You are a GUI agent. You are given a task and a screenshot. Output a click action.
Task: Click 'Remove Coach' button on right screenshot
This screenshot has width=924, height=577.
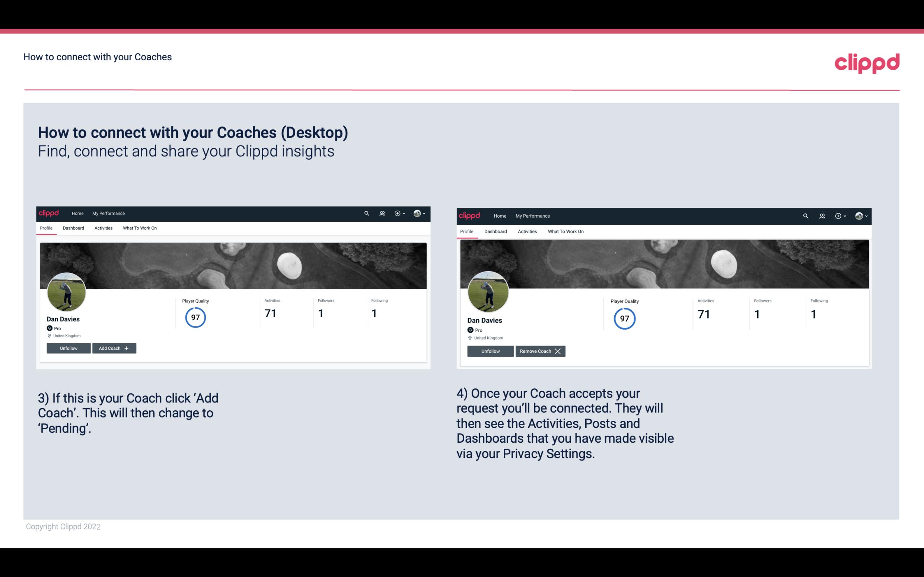pyautogui.click(x=540, y=351)
